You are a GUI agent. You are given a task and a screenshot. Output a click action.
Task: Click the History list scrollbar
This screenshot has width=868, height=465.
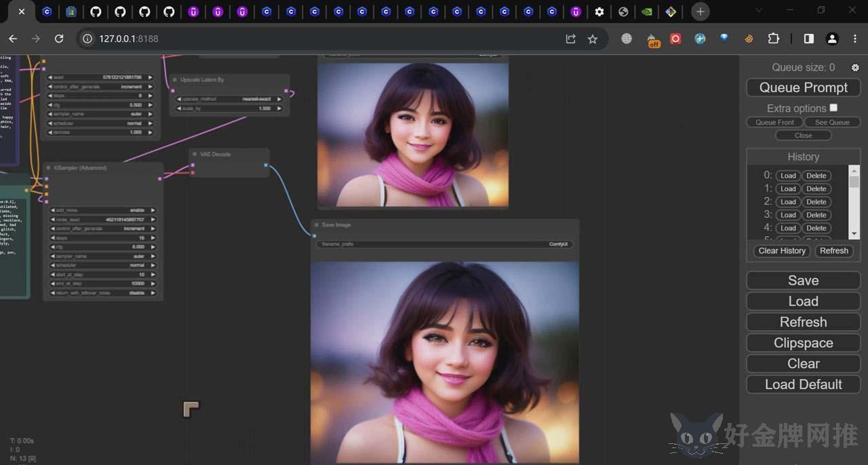click(854, 202)
